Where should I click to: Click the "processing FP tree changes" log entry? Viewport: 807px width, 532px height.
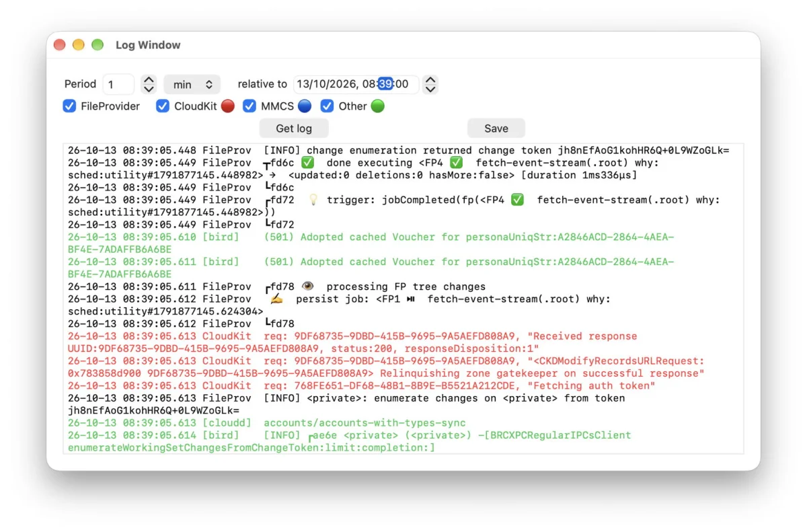coord(406,287)
